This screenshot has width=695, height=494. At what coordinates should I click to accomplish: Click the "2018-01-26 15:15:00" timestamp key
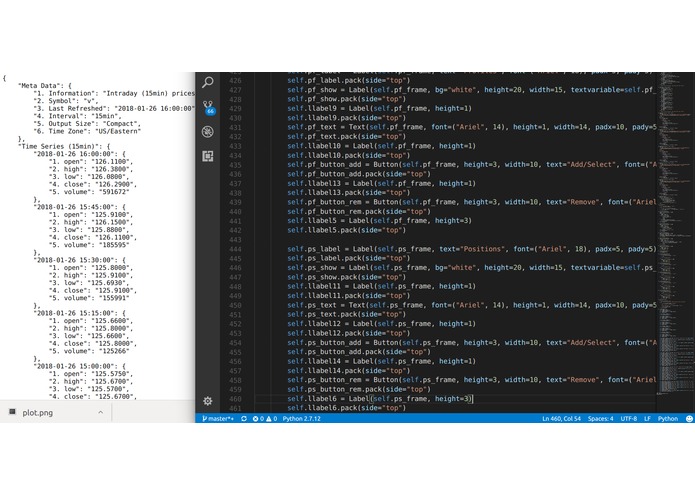74,313
